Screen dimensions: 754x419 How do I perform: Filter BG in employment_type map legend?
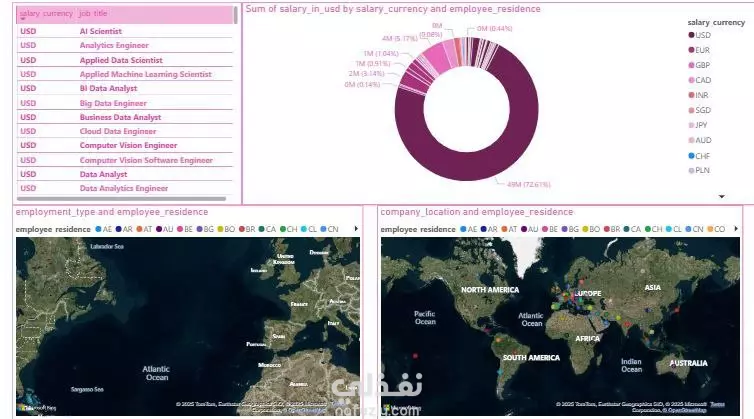(205, 229)
